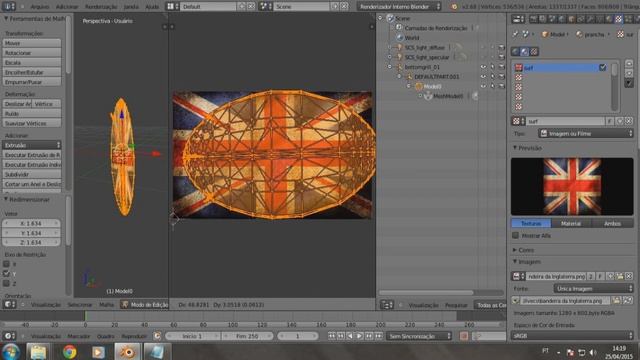This screenshot has width=640, height=360.
Task: Open render engine Renderizador Interno Blender dropdown
Action: click(399, 7)
